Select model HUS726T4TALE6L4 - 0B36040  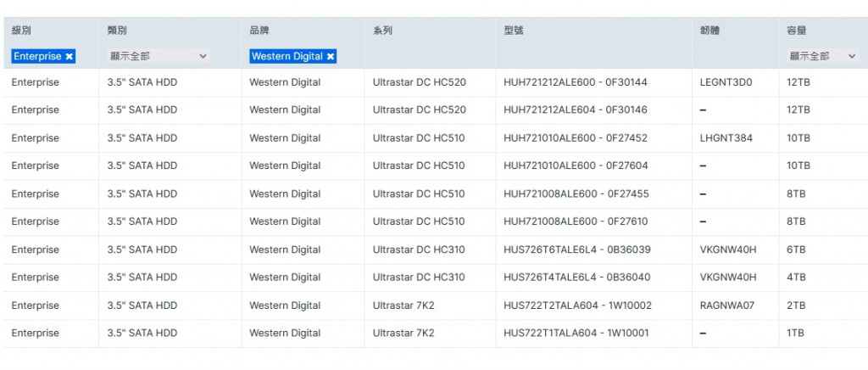[576, 277]
